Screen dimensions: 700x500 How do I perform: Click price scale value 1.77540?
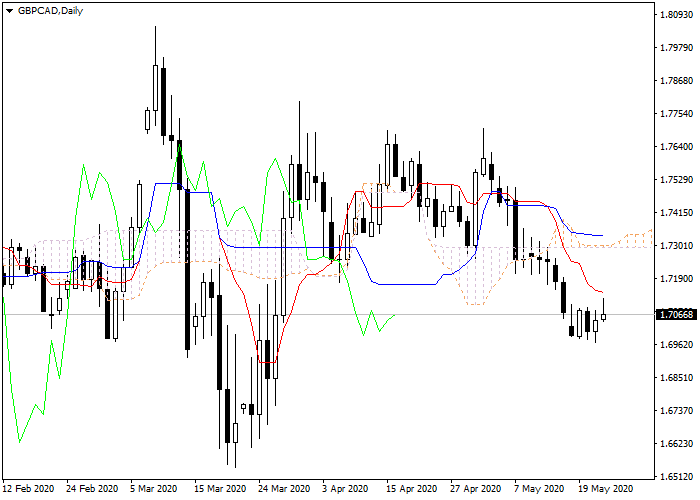coord(676,114)
